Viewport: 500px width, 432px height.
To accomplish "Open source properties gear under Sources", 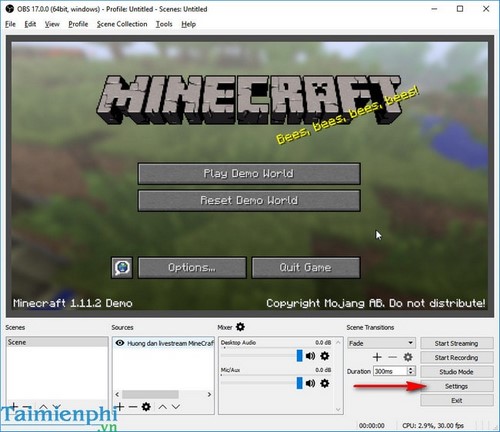I will tap(146, 407).
